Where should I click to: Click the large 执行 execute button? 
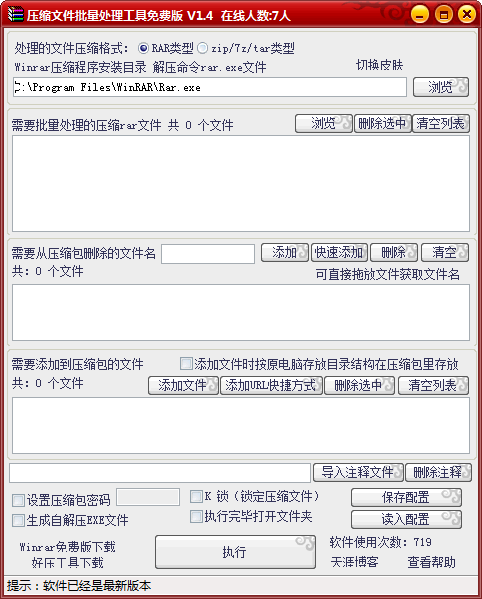(235, 552)
